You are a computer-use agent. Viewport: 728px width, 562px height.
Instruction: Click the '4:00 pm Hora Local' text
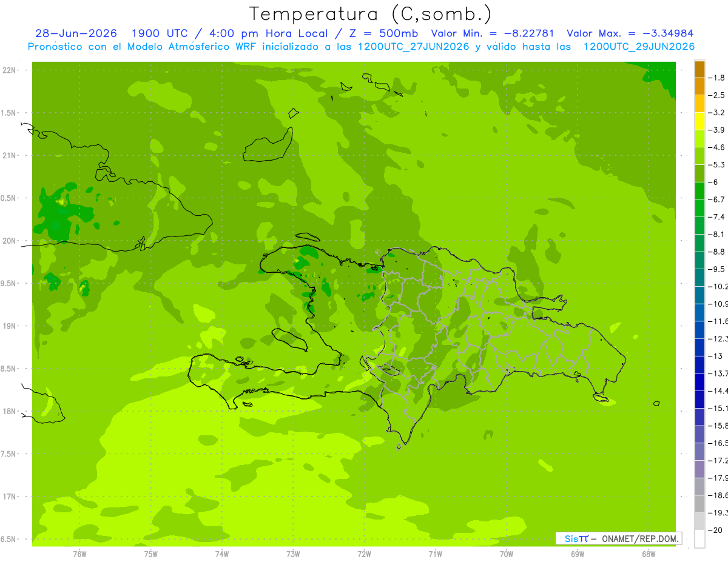tap(267, 33)
